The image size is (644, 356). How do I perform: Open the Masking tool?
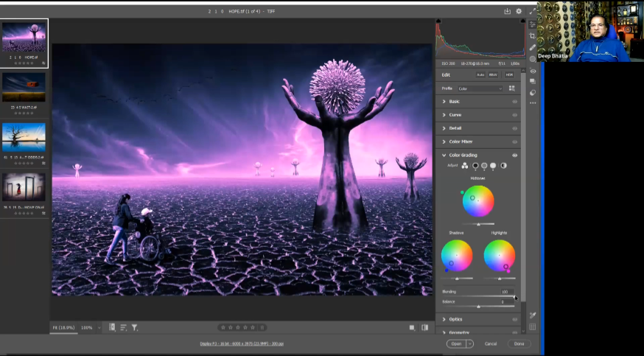pos(532,59)
